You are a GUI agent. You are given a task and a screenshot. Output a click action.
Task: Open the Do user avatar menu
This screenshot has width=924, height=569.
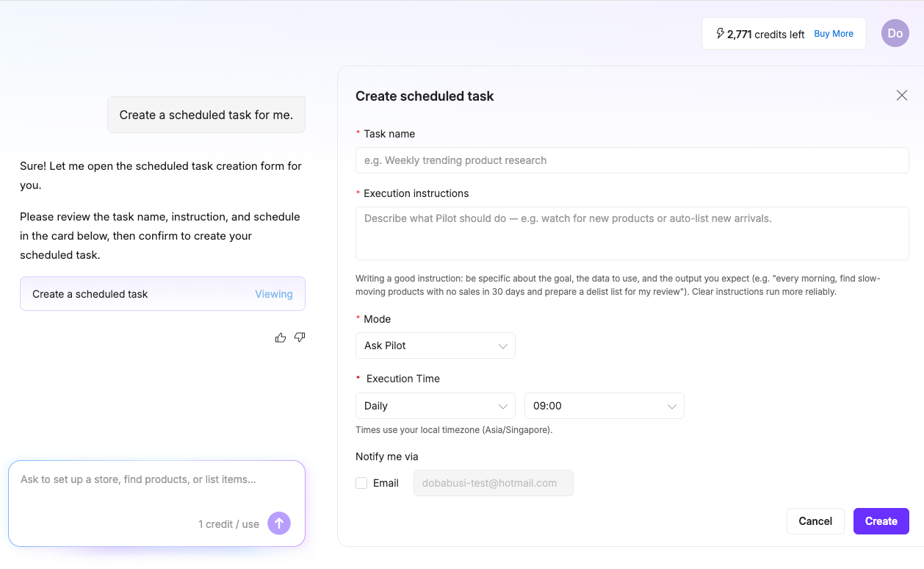click(895, 33)
